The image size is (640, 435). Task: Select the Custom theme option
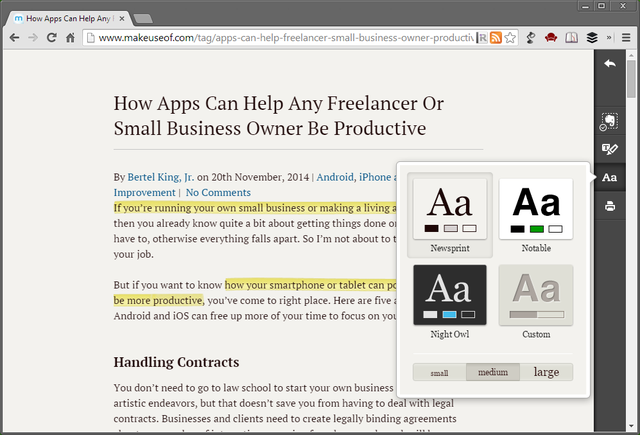[535, 301]
